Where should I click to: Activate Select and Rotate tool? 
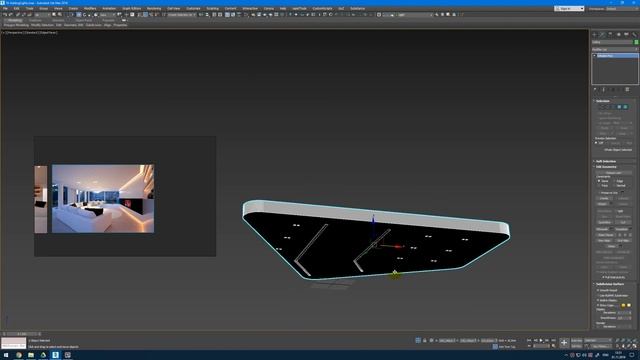84,14
